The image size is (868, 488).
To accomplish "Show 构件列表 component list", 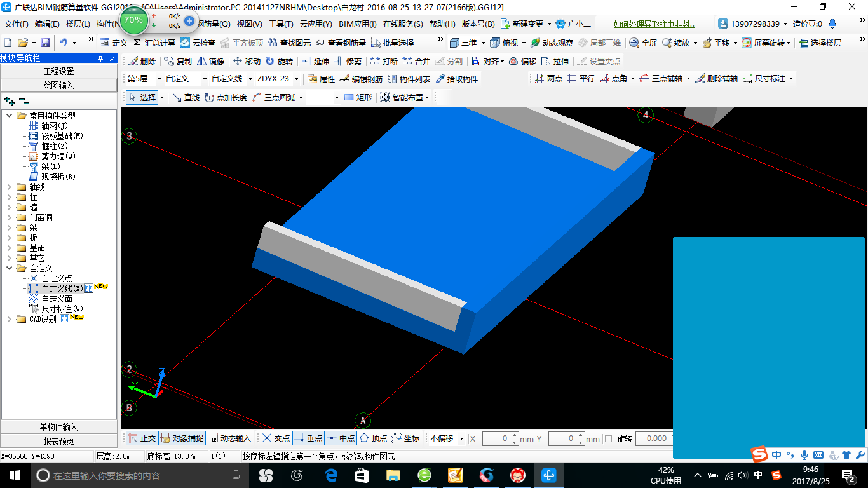I will pos(409,79).
